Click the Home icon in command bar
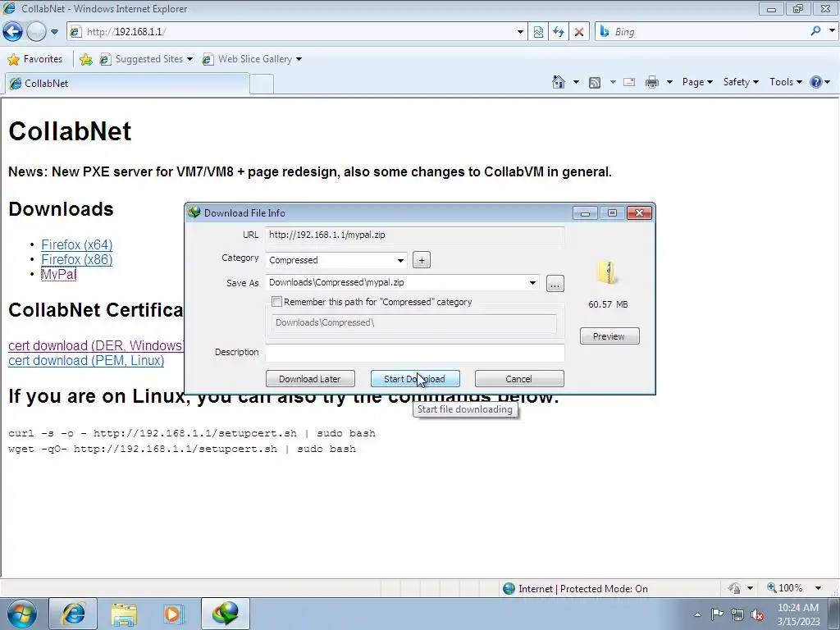Image resolution: width=840 pixels, height=630 pixels. [x=559, y=82]
